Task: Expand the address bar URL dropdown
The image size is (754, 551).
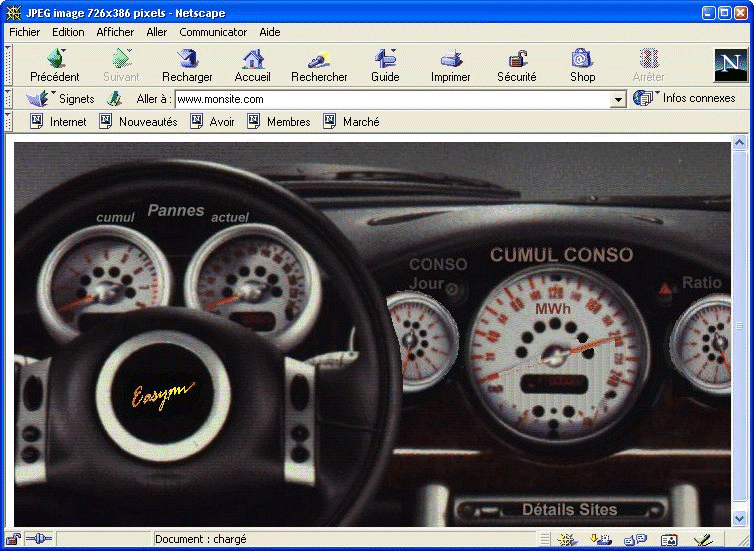Action: point(618,100)
